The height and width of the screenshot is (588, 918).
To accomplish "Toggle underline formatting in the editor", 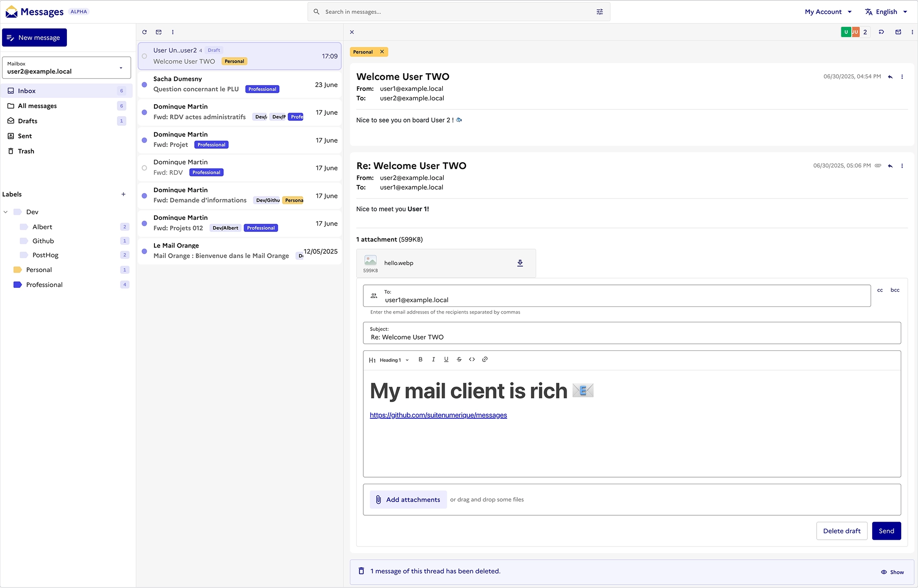I will click(446, 359).
